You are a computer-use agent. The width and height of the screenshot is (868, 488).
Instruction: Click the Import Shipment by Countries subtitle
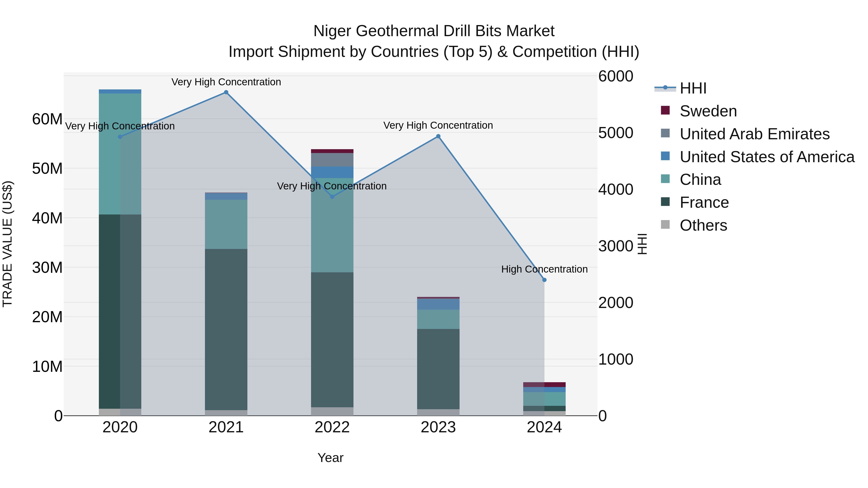434,52
